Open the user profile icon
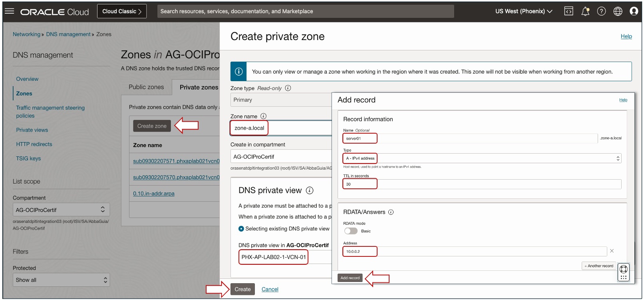Viewport: 644px width, 300px height. tap(634, 11)
